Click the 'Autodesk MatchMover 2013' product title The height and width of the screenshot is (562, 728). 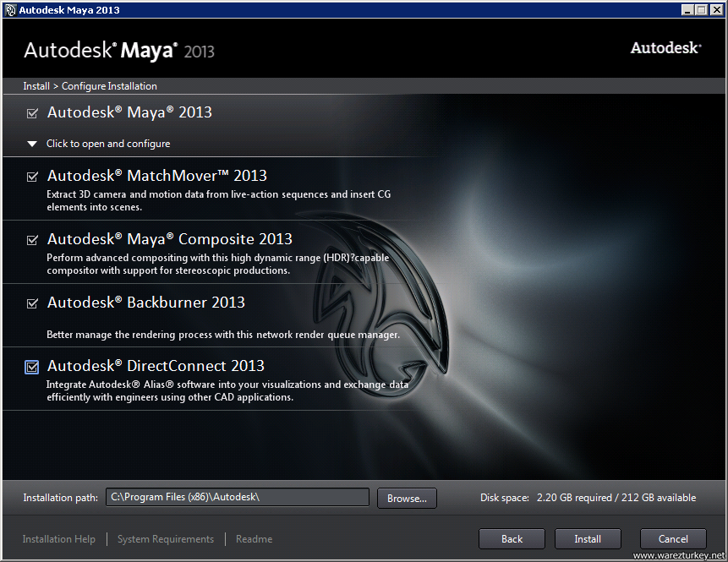point(157,176)
